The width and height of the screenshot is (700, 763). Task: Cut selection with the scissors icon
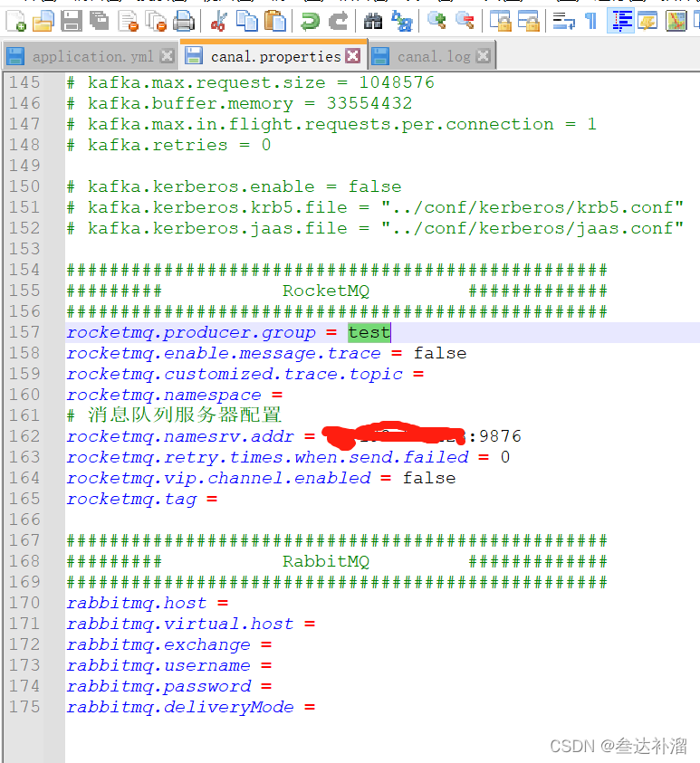click(x=218, y=22)
